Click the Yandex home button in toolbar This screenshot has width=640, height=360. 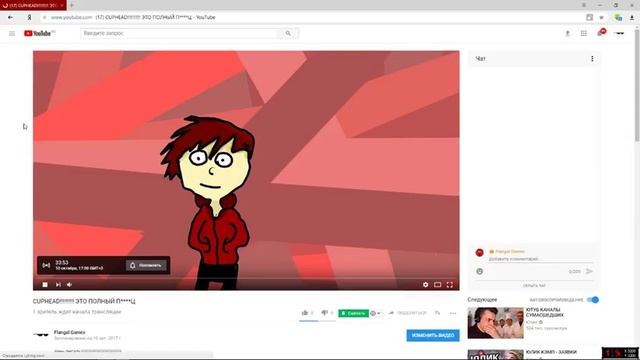pyautogui.click(x=29, y=17)
